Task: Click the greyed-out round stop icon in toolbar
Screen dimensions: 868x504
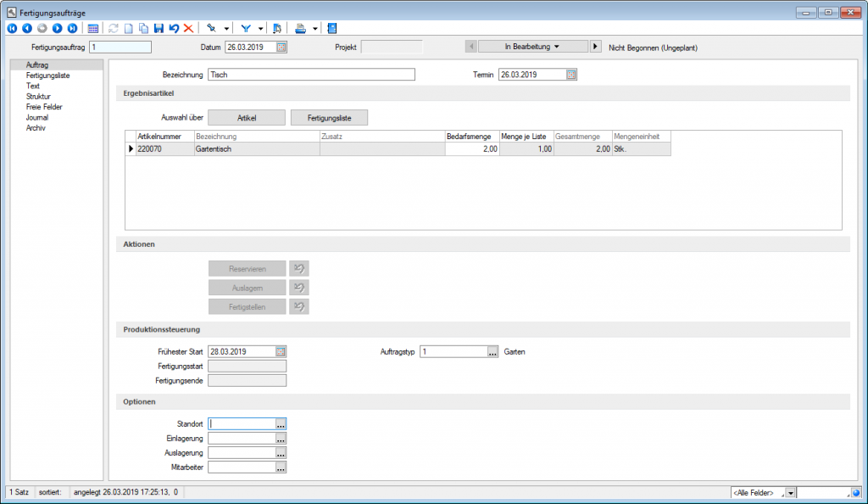Action: [42, 28]
